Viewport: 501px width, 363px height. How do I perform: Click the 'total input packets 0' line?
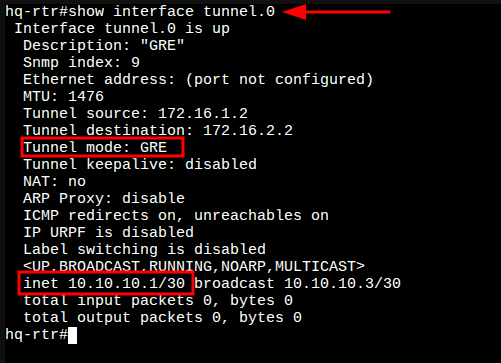coord(158,301)
